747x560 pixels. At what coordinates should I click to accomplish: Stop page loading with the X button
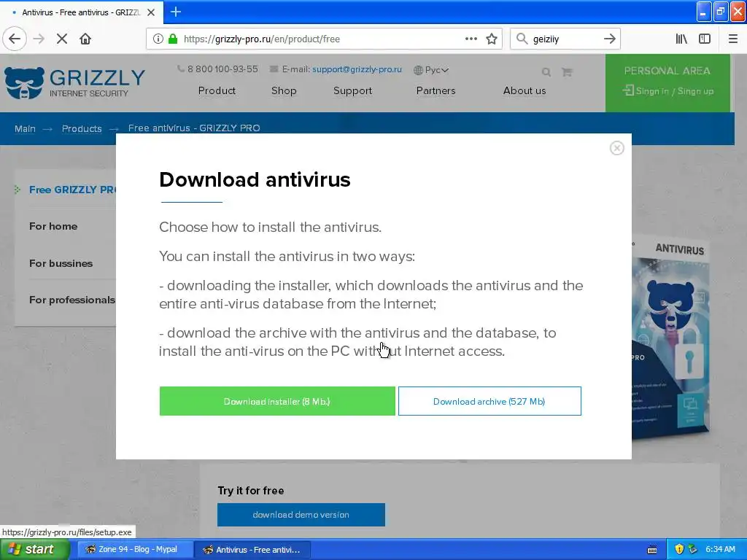click(x=62, y=39)
